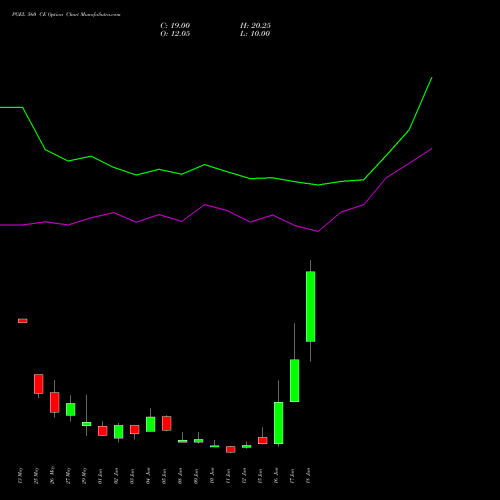The height and width of the screenshot is (500, 500).
Task: Select the 26 May date label
Action: tap(52, 476)
